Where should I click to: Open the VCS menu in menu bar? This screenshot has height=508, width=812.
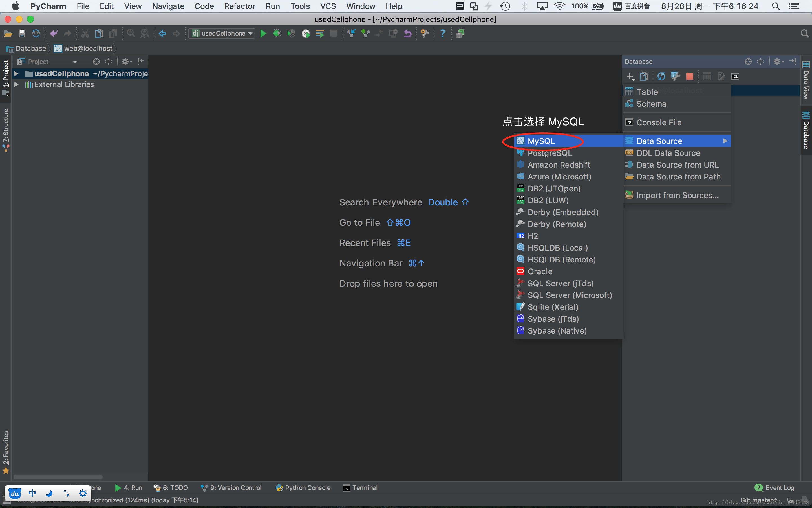[328, 6]
